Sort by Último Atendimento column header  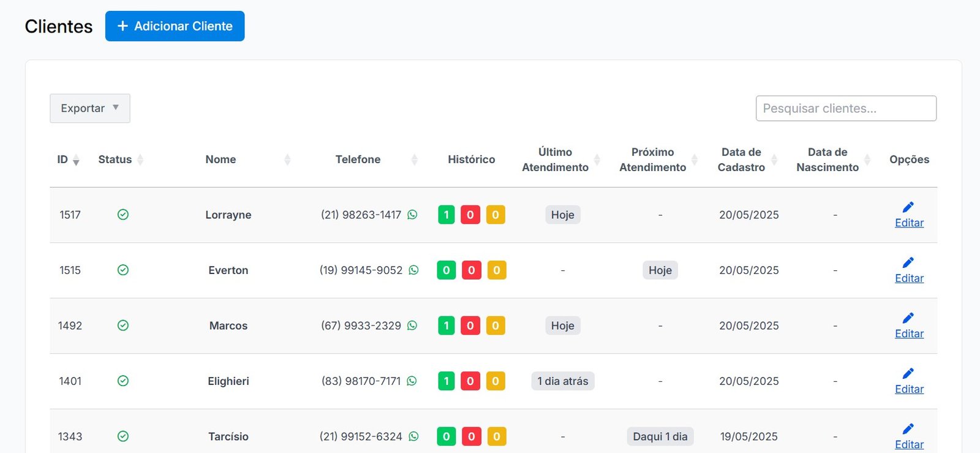[555, 160]
